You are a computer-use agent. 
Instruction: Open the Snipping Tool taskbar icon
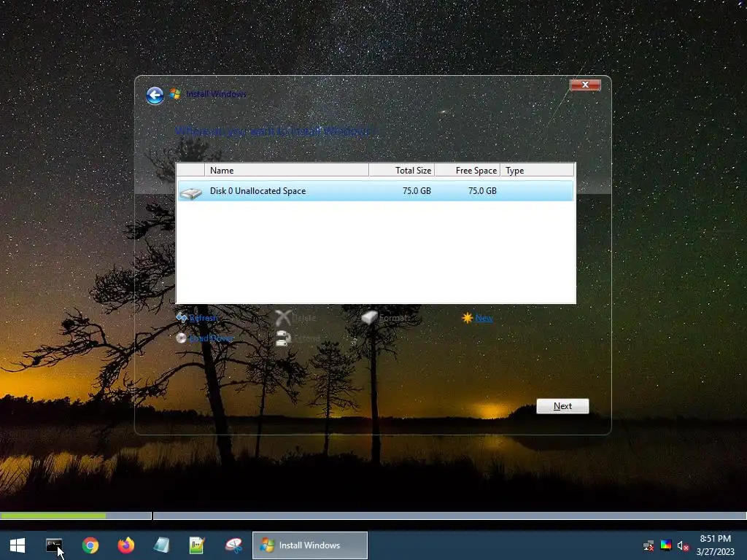[x=233, y=545]
